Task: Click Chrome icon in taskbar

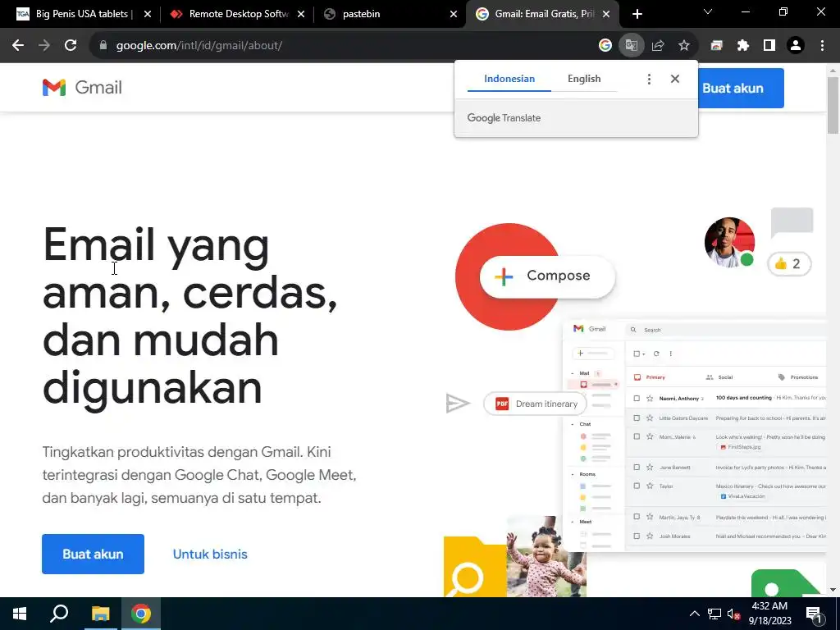Action: tap(141, 614)
